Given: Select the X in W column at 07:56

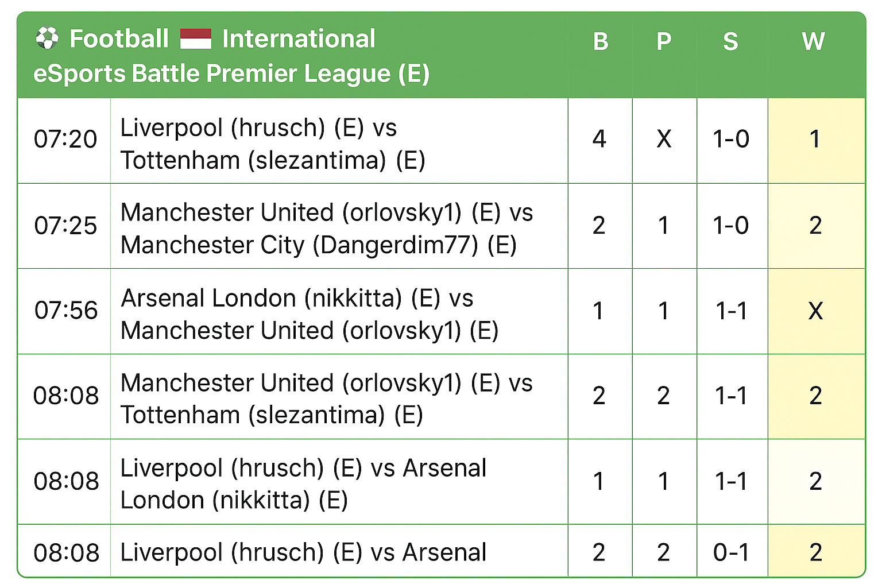Looking at the screenshot, I should [x=815, y=311].
